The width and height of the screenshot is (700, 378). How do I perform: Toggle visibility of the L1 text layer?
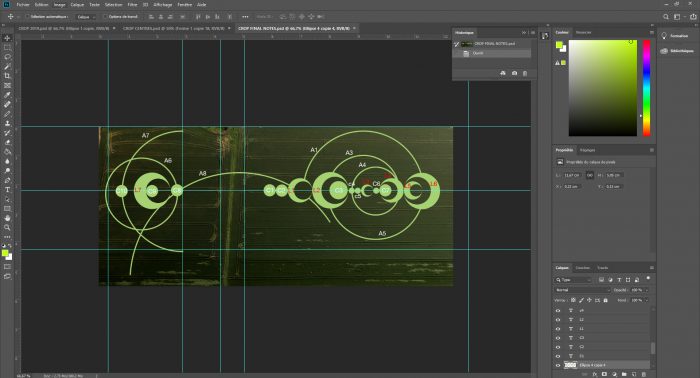click(558, 328)
